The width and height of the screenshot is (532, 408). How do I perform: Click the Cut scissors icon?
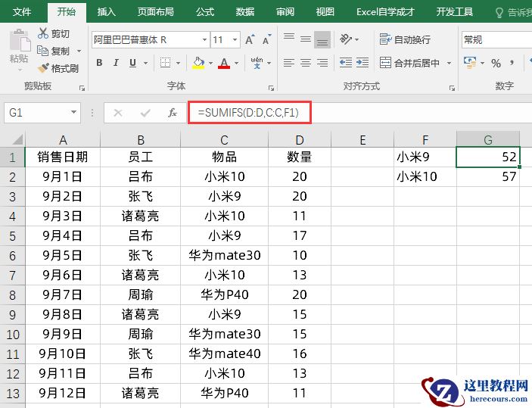42,33
